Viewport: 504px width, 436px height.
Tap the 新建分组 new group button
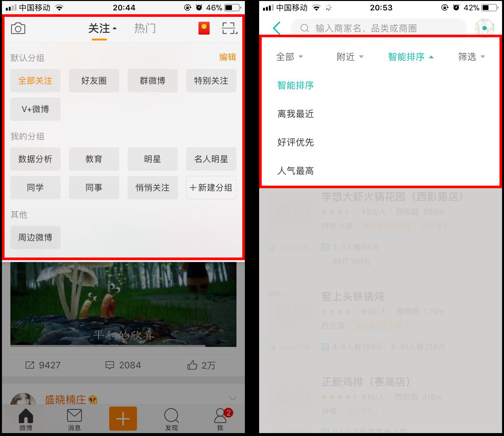tap(211, 188)
